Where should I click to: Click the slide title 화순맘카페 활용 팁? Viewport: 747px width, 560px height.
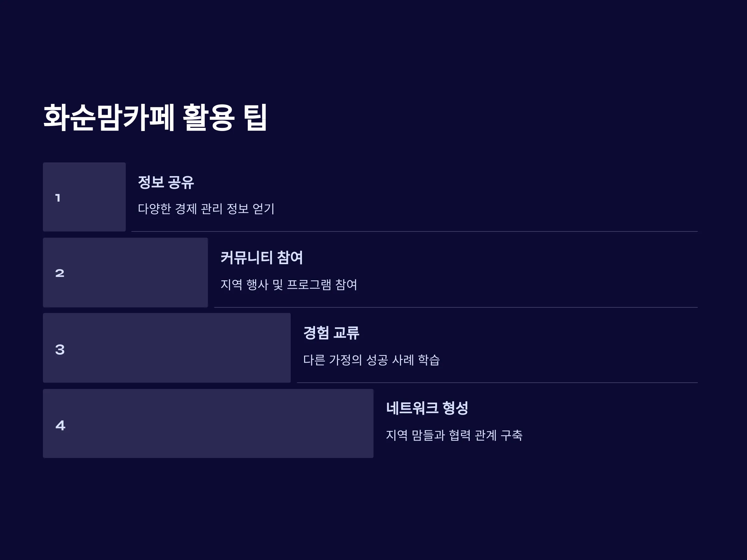(x=155, y=117)
